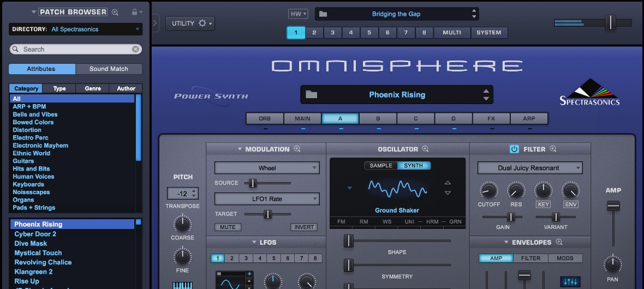Click the Patch Browser lock icon
This screenshot has height=289, width=644.
134,12
